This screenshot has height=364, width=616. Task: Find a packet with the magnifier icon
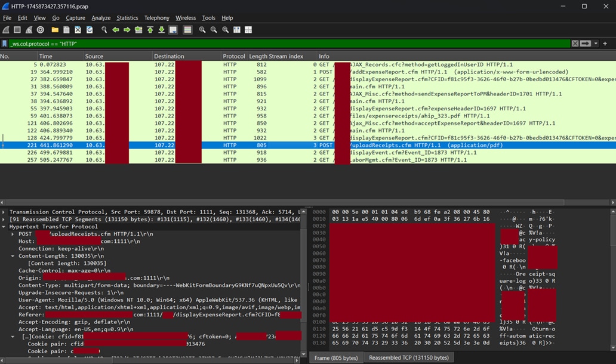point(104,30)
